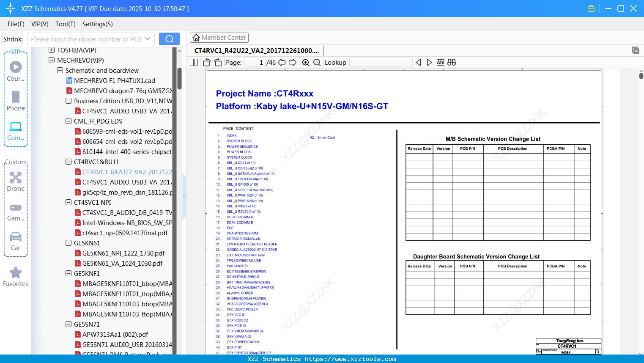The image size is (644, 363).
Task: Select highlighted CT4RVC1_R42U22_VA2 file in tree
Action: [123, 172]
